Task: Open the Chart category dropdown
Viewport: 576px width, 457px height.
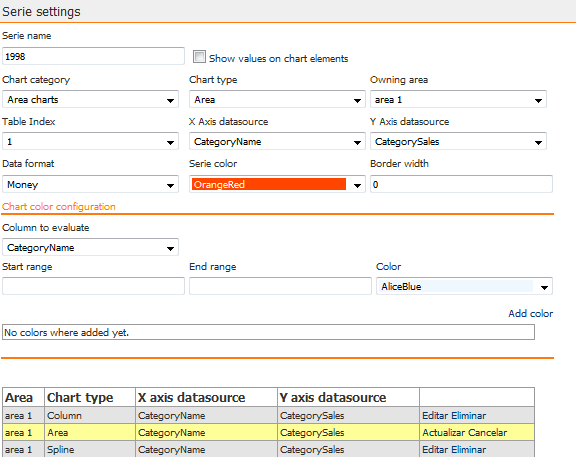Action: pos(90,100)
